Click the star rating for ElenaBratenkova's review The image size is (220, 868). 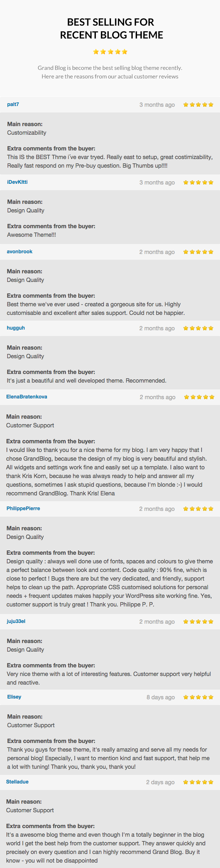[x=199, y=397]
